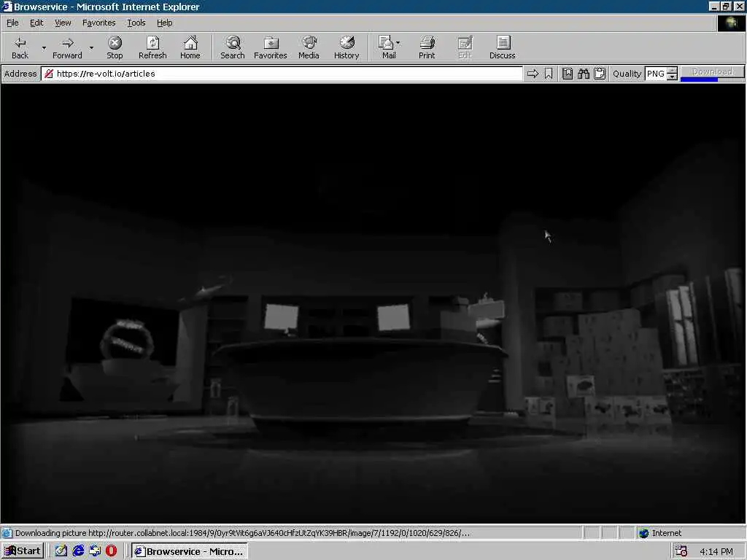
Task: Increase Quality with the spinner up arrow
Action: (x=672, y=71)
